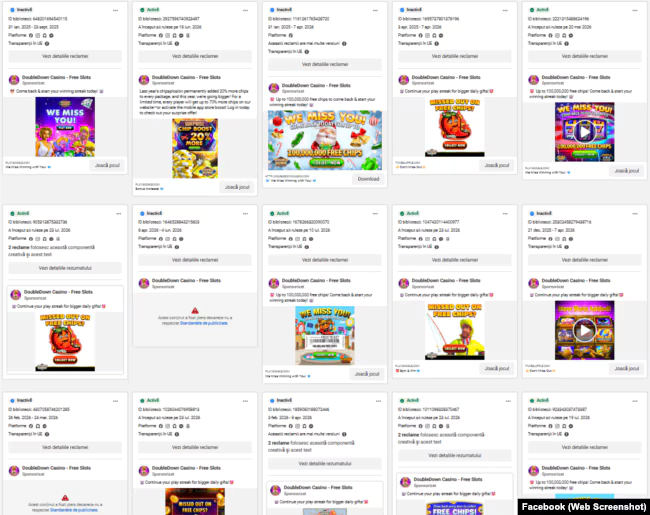Open three-dot menu on ad ended 23 sept. 2025

point(115,10)
